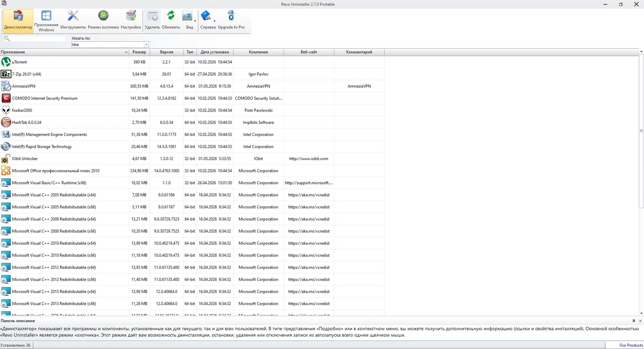Activate Режим охотника hunter mode
The image size is (644, 349).
103,20
